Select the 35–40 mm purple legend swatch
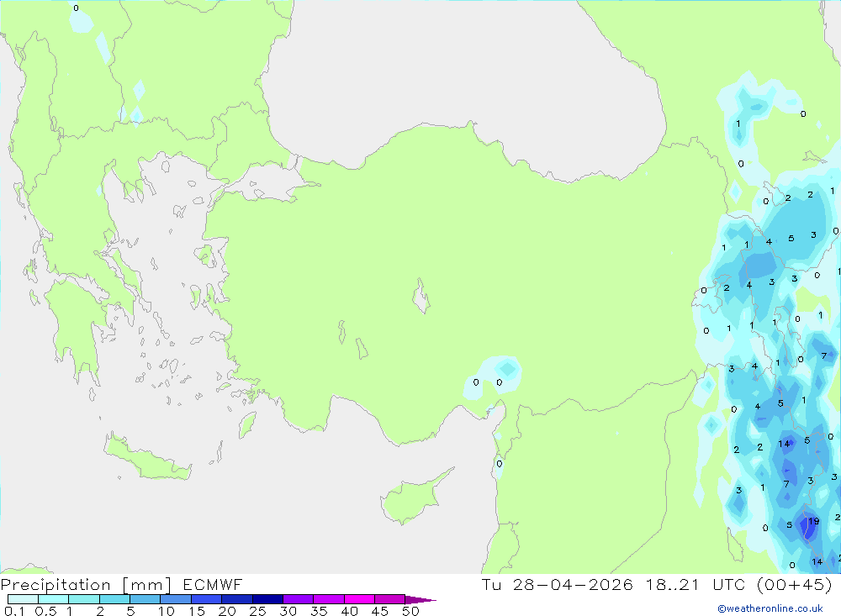The width and height of the screenshot is (841, 616). pos(329,599)
